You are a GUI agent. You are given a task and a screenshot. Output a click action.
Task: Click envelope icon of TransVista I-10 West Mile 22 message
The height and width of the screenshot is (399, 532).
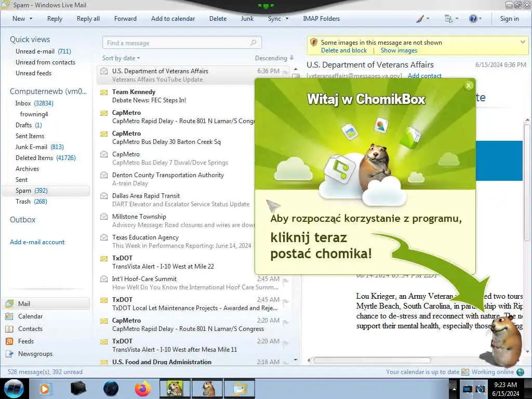[104, 259]
